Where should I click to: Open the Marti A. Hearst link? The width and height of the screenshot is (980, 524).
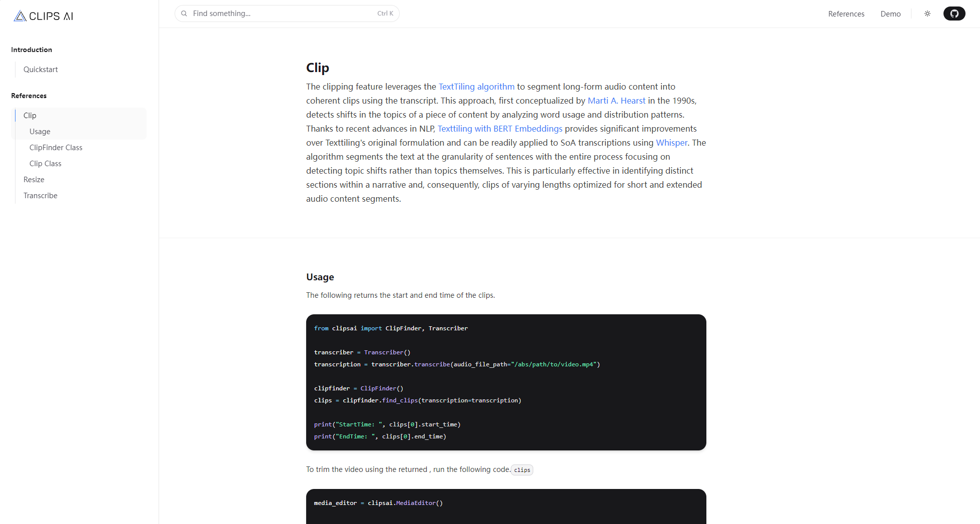pyautogui.click(x=616, y=101)
